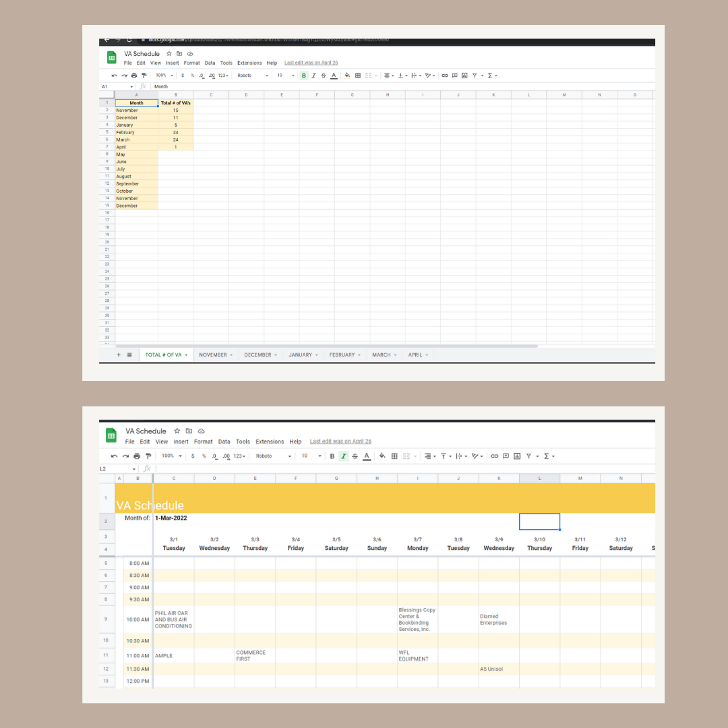
Task: Click the undo icon in the bottom spreadsheet
Action: (114, 456)
